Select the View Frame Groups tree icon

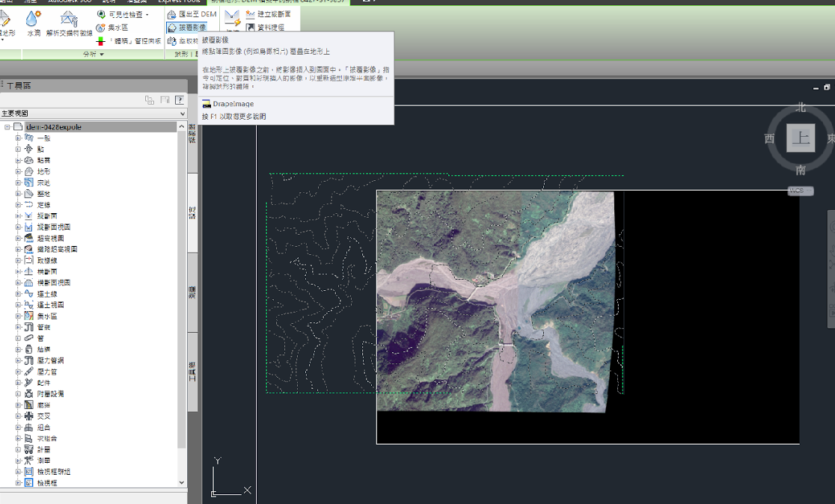[28, 472]
